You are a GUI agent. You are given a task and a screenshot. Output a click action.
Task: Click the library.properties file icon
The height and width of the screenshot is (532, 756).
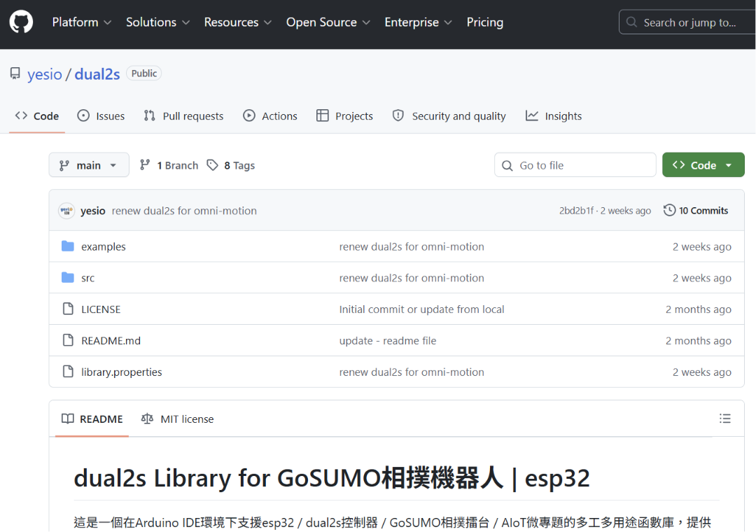[x=68, y=372]
